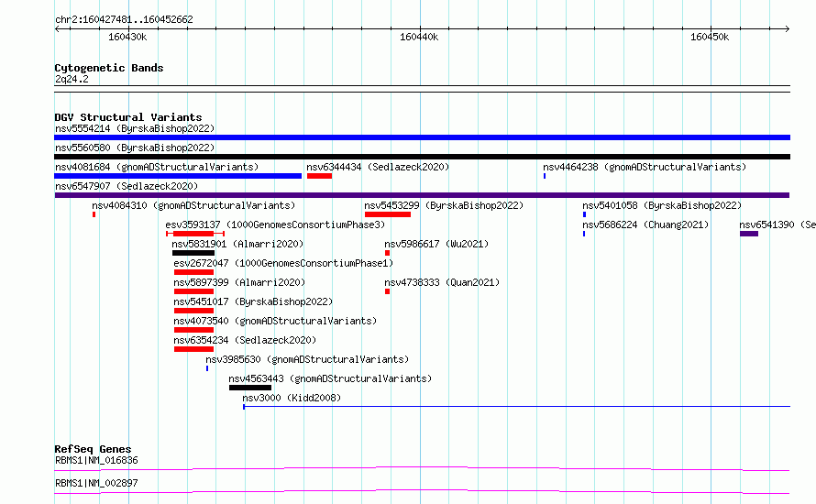
Task: Click the left arrowhead of the ruler
Action: (57, 29)
